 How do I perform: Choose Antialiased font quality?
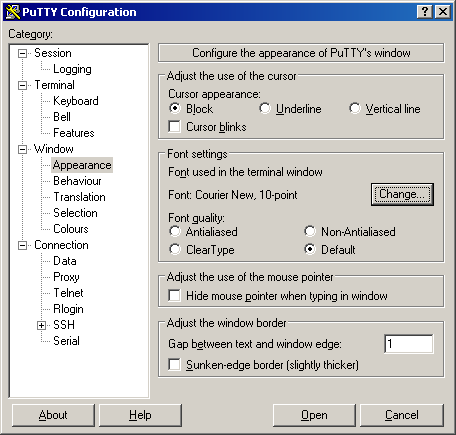[x=175, y=231]
